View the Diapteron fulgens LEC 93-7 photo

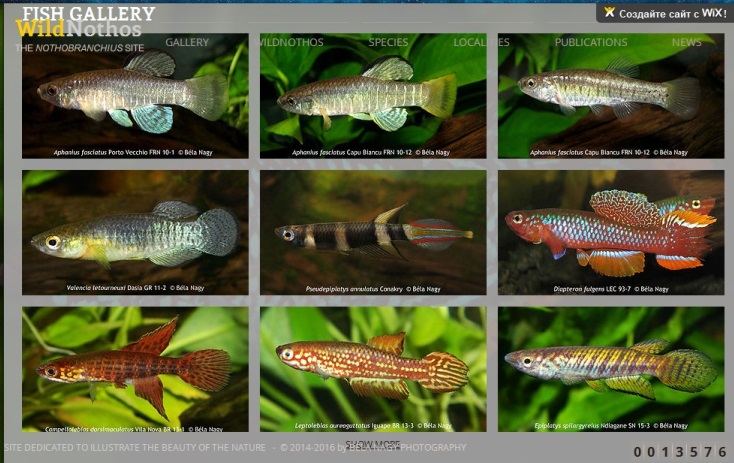click(x=611, y=233)
